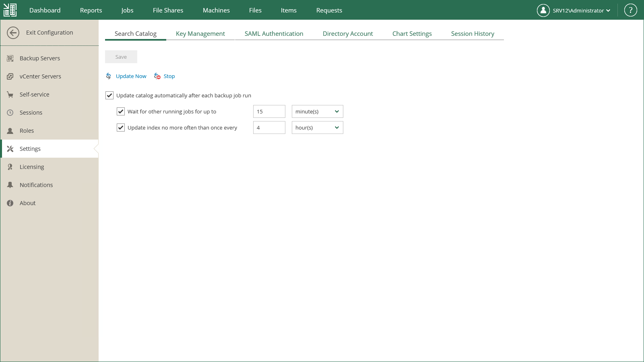Open Requests in top navigation
Image resolution: width=644 pixels, height=362 pixels.
[x=329, y=10]
